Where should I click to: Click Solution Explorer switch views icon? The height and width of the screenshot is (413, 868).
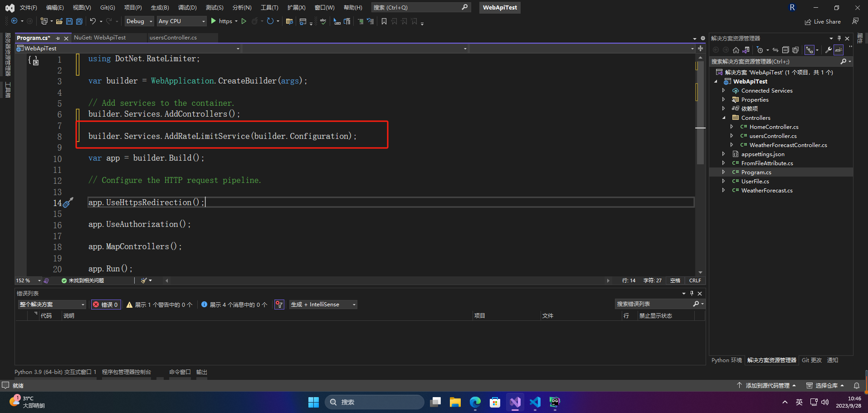tap(746, 50)
